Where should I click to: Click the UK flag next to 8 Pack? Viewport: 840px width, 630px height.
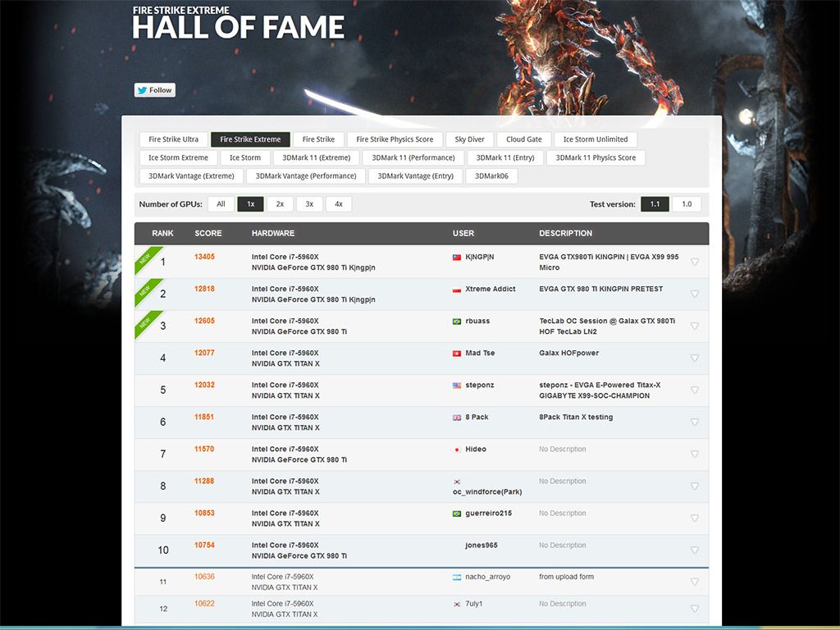(457, 418)
